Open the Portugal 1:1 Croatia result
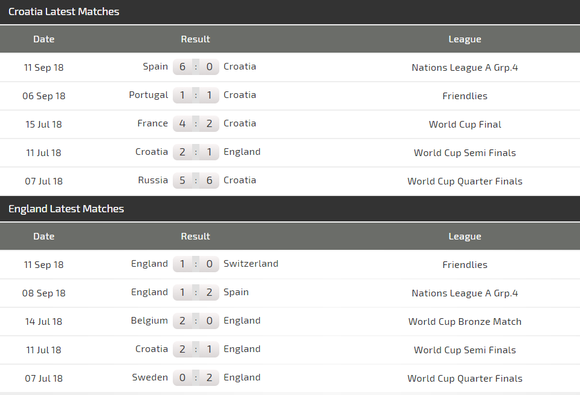 pos(196,95)
